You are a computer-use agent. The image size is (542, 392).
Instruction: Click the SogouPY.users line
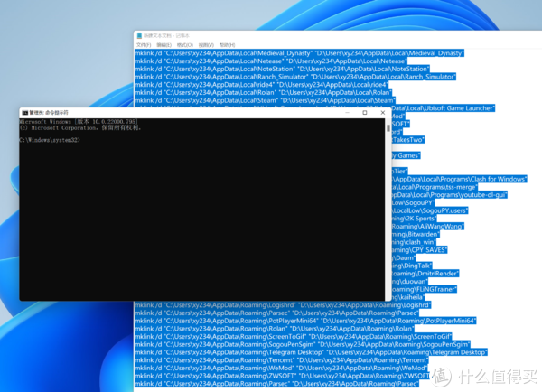[x=430, y=210]
